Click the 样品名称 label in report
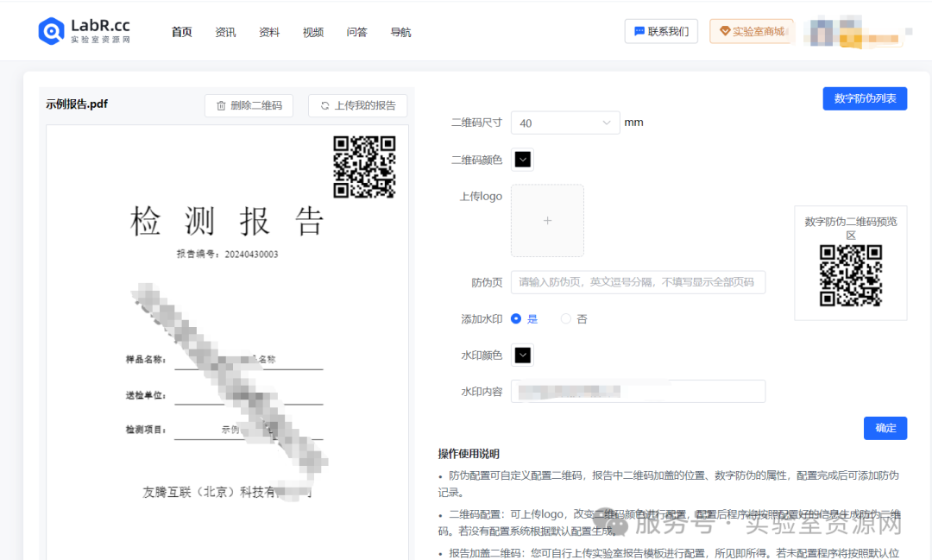Viewport: 932px width, 560px height. coord(146,359)
